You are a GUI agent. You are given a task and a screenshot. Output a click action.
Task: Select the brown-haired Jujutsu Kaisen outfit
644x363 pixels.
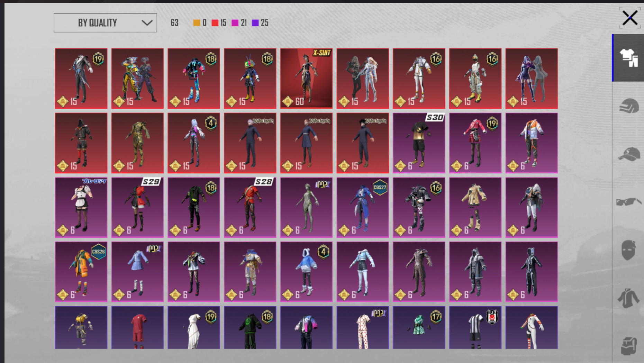306,143
